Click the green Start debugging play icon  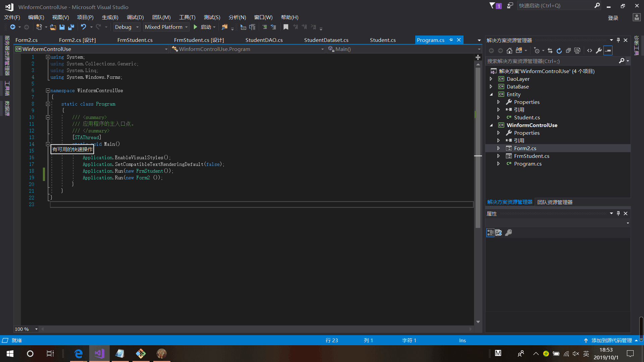coord(196,27)
